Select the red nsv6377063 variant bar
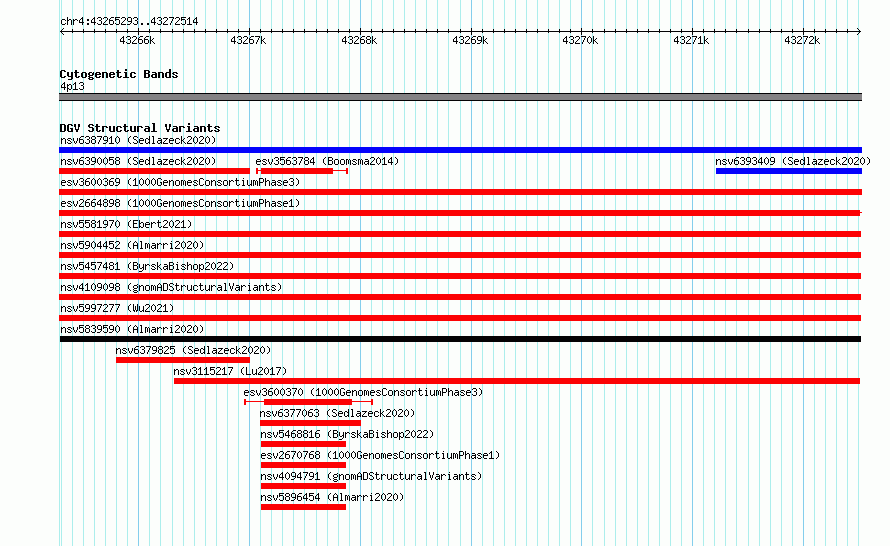 coord(310,423)
